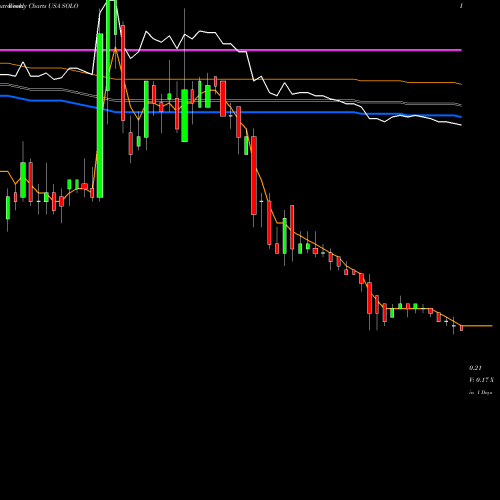Click the 'Charts USA SOLO' chart title
Viewport: 500px width, 500px height.
click(x=54, y=6)
